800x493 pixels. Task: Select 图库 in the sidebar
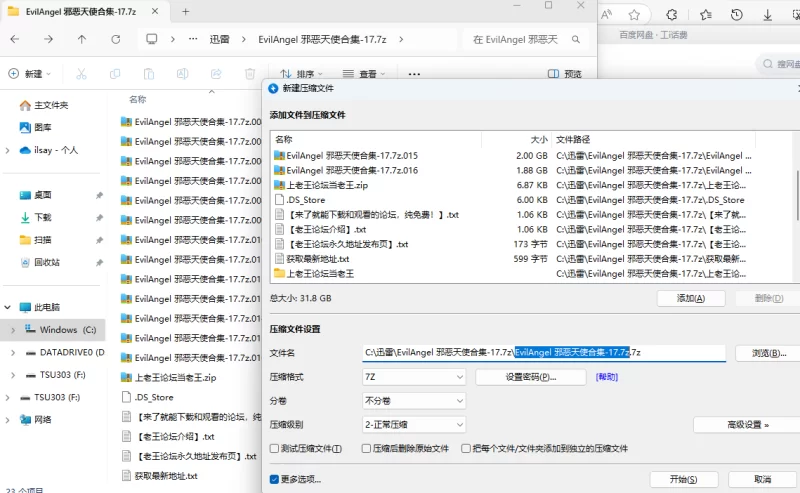[43, 128]
